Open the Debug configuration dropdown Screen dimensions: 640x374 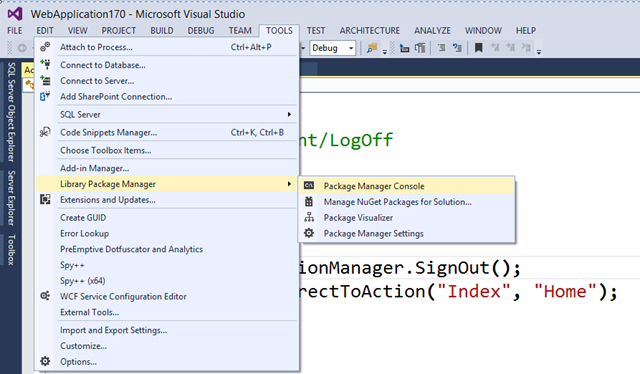[x=333, y=48]
